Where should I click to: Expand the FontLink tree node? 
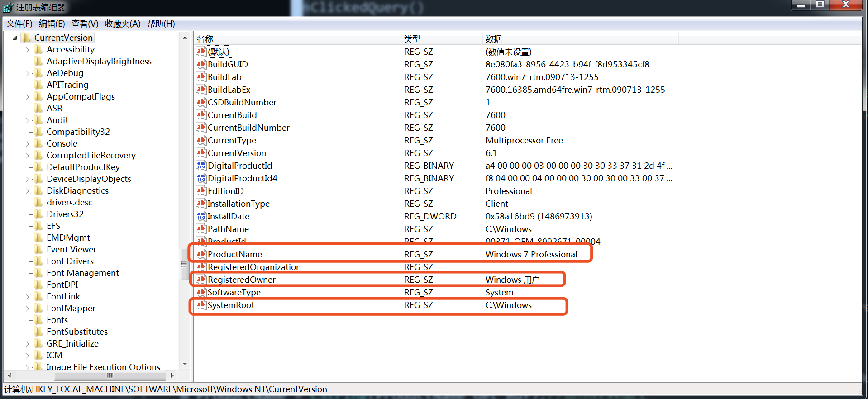click(x=27, y=297)
